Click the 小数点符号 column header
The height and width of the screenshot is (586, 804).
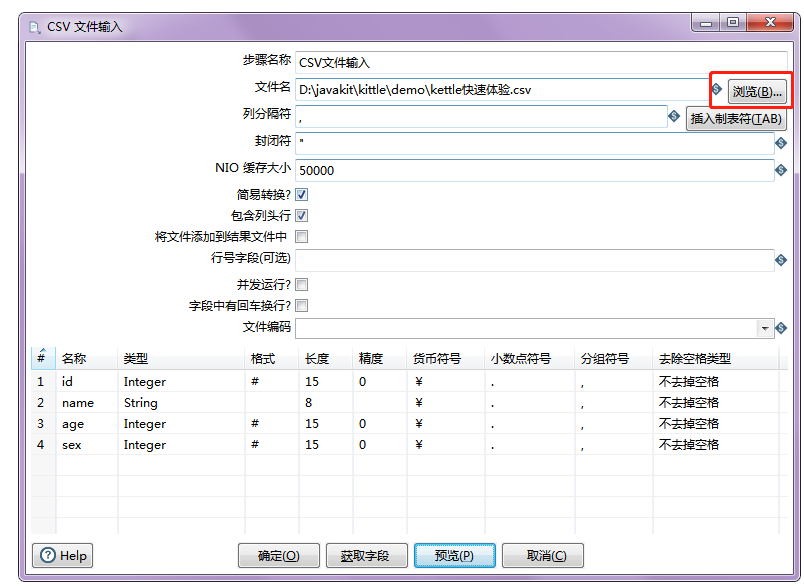[x=530, y=358]
